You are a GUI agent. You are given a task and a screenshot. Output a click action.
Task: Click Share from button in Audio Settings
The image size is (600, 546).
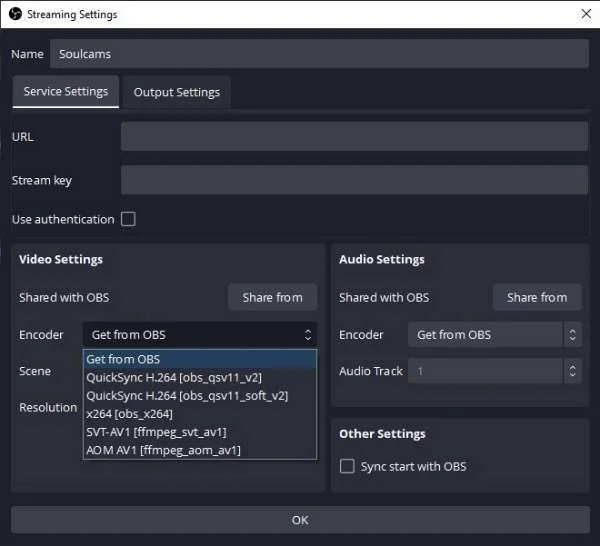(537, 297)
